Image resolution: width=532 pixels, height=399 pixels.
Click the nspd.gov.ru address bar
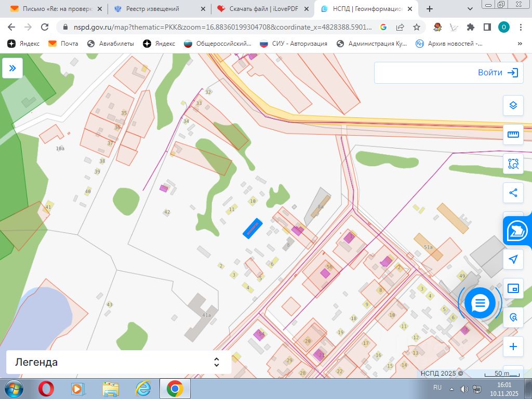(222, 27)
